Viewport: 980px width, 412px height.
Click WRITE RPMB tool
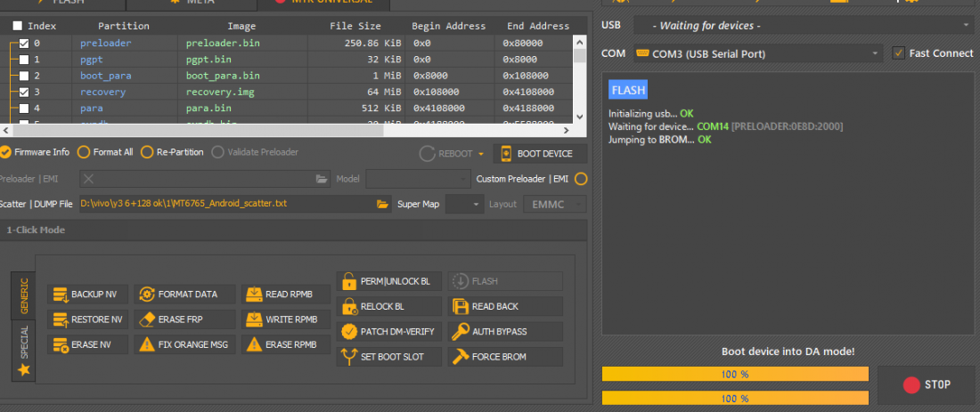286,319
